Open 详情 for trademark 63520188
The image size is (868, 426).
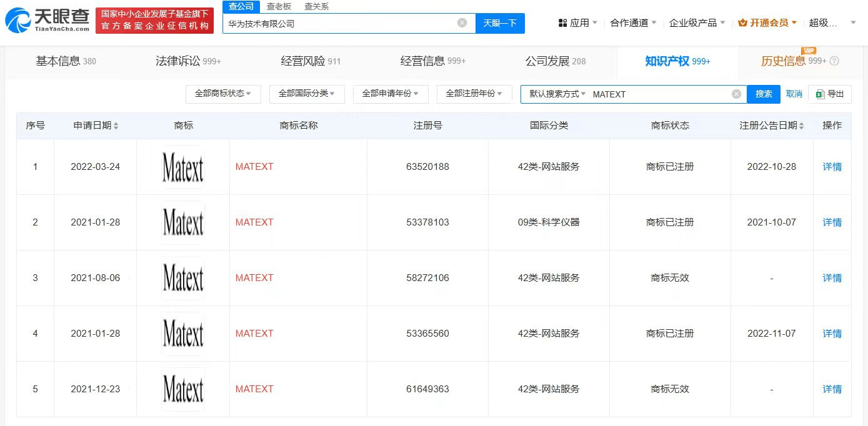coord(832,167)
